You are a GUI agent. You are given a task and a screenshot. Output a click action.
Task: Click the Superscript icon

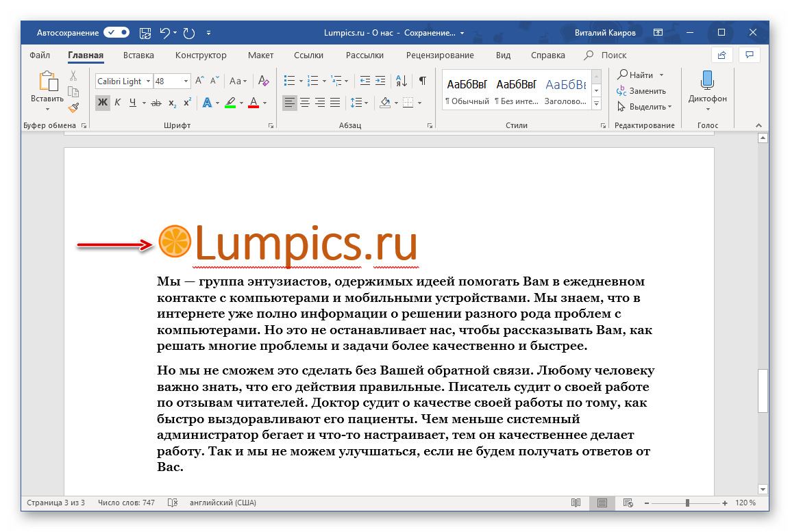(187, 103)
